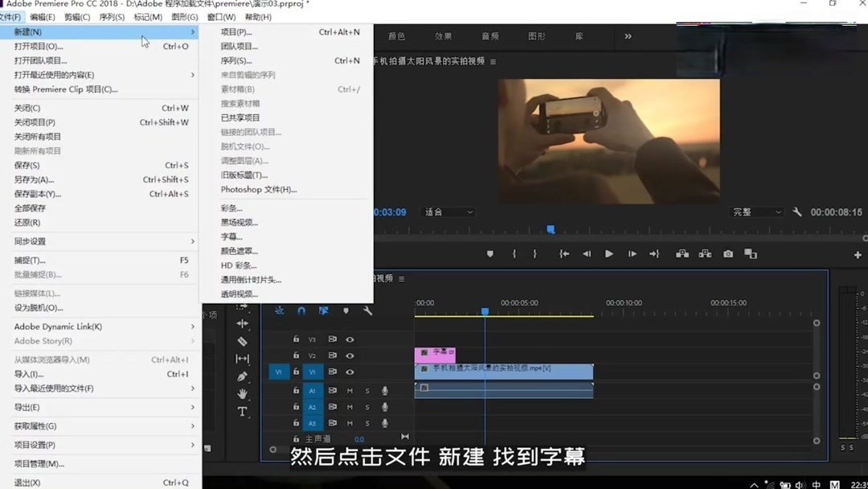Viewport: 868px width, 489px height.
Task: Open the timeline settings wrench menu
Action: click(x=368, y=311)
